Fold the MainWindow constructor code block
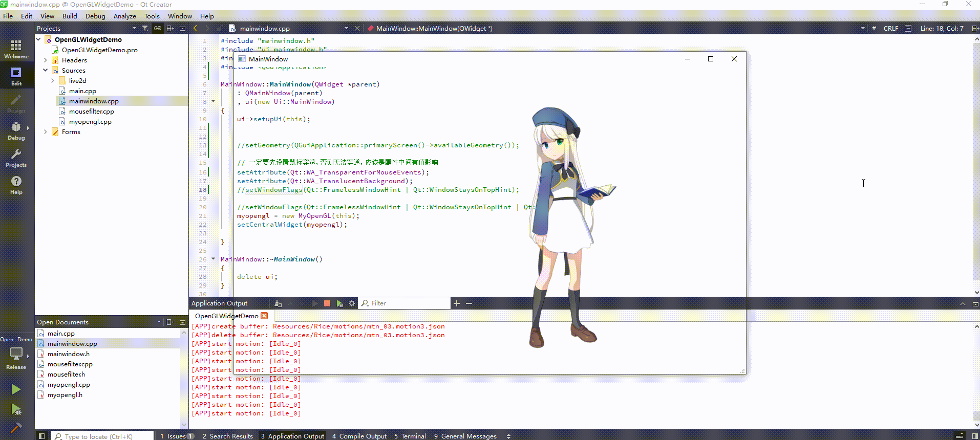Image resolution: width=980 pixels, height=440 pixels. tap(214, 101)
